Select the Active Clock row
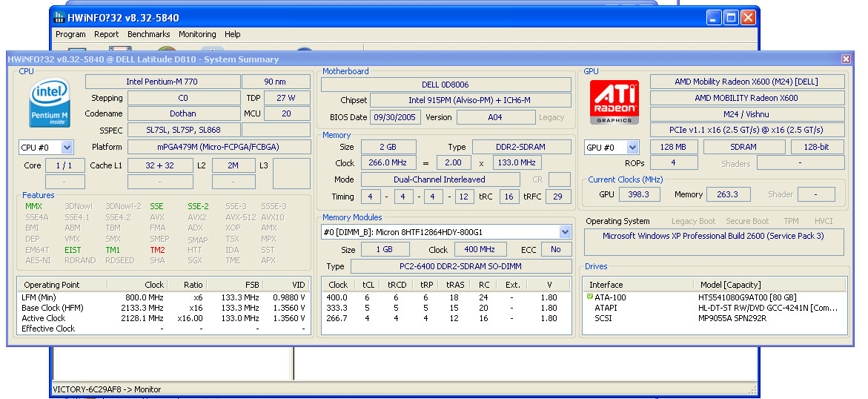 pos(163,318)
